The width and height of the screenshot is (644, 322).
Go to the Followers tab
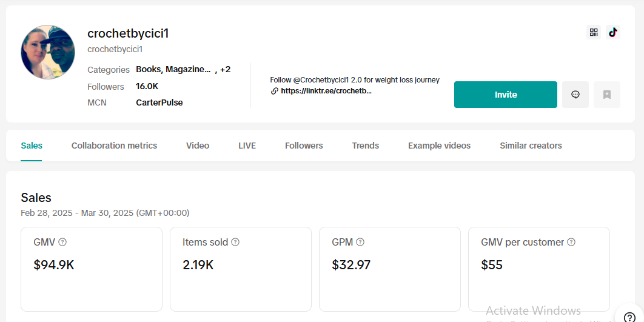coord(304,146)
